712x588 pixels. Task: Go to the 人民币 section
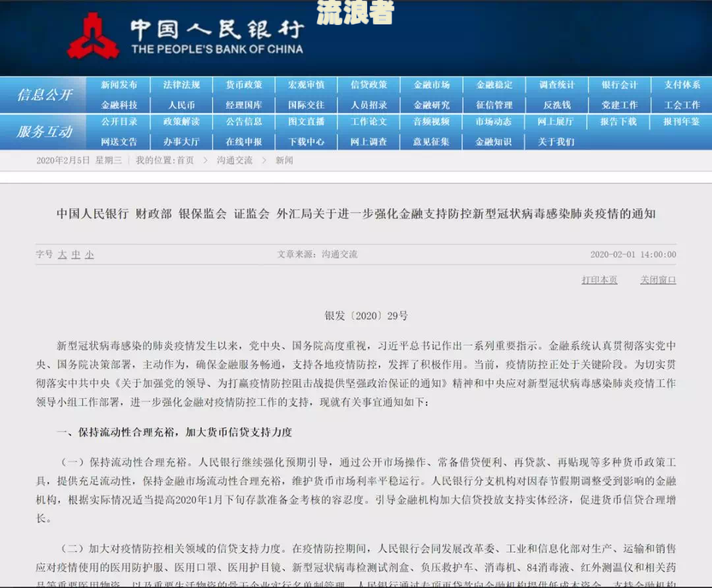pos(182,105)
